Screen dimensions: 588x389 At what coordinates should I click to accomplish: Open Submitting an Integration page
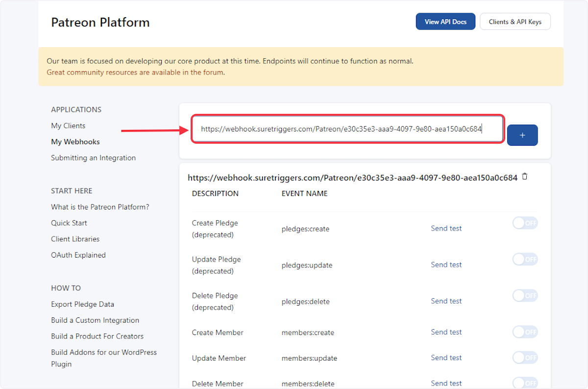[x=93, y=157]
